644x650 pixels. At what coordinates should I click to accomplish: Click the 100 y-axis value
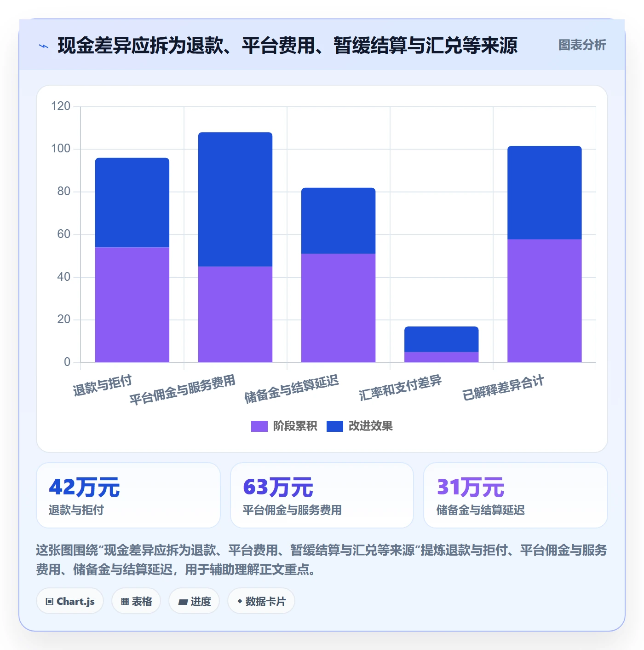click(61, 149)
